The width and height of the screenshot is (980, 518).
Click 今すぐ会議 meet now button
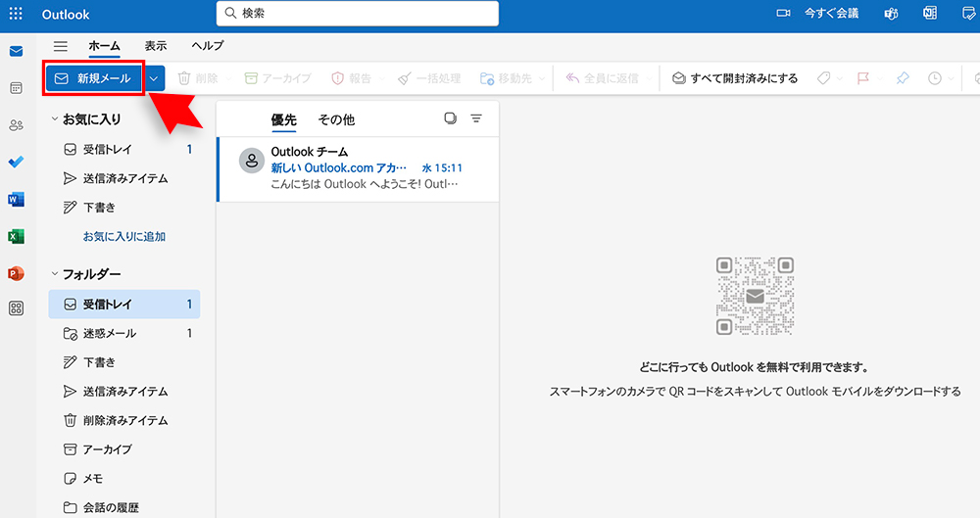point(831,13)
